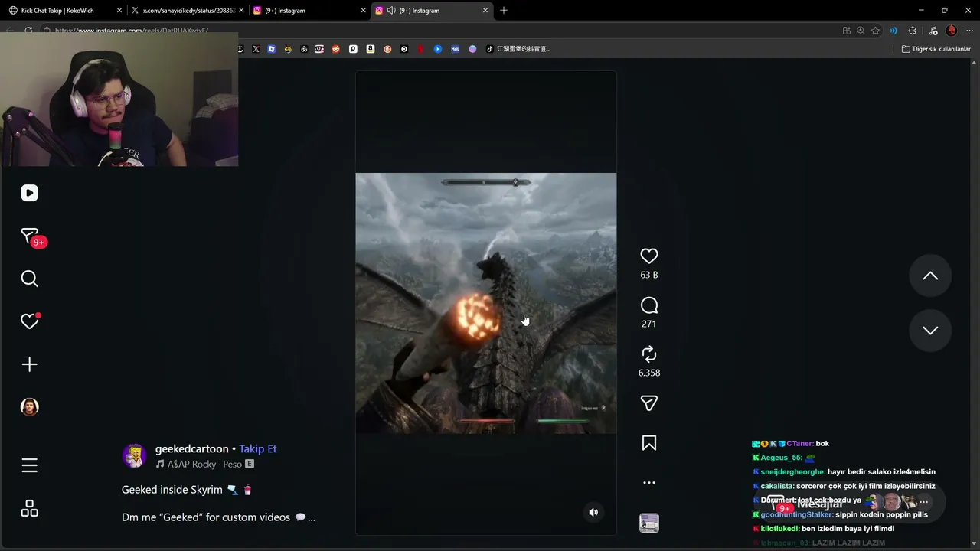Create a new post with plus icon
This screenshot has width=980, height=551.
pos(29,364)
